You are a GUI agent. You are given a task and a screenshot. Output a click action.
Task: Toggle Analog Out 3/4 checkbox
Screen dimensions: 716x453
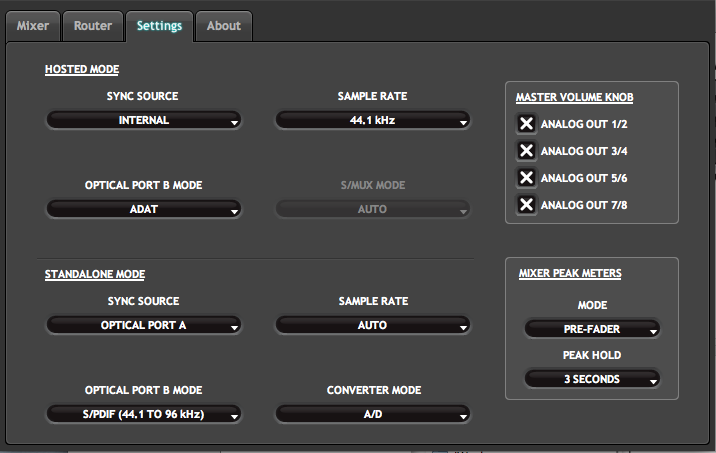(x=525, y=151)
